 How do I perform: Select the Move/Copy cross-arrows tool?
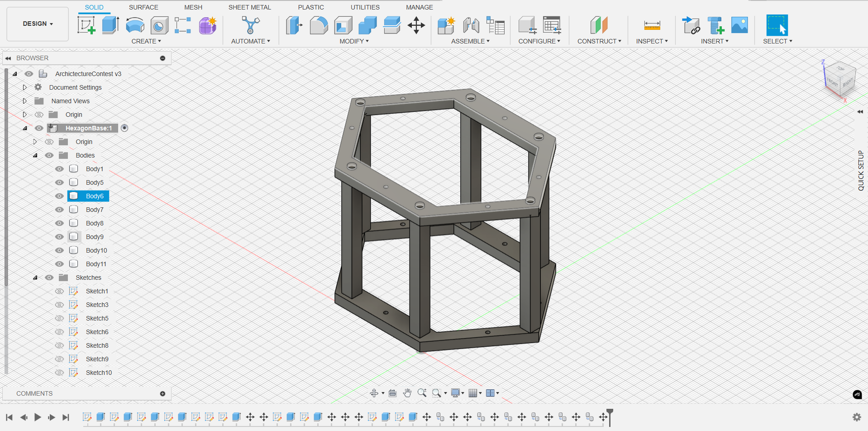pos(416,25)
